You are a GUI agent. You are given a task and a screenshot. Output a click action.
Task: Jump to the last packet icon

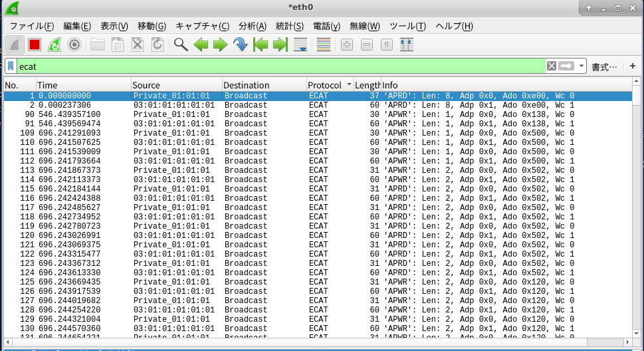tap(280, 45)
